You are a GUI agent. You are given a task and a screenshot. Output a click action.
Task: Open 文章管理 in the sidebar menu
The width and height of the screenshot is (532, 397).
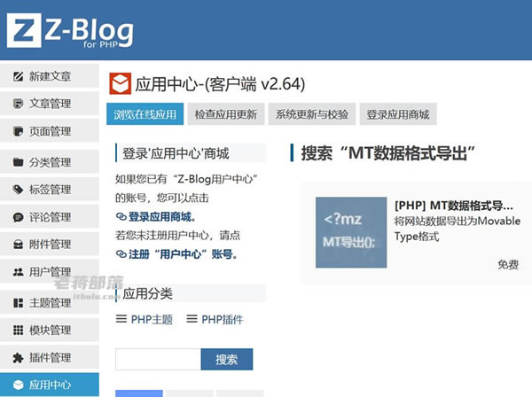point(50,104)
